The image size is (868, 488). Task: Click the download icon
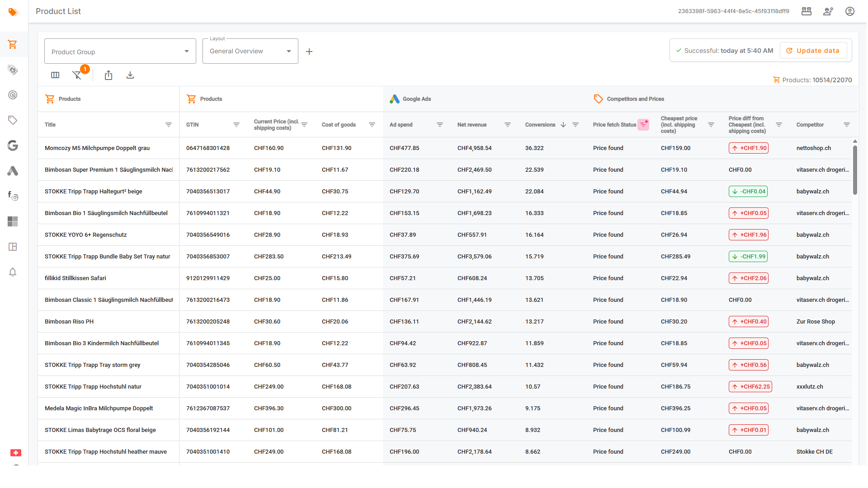(130, 75)
